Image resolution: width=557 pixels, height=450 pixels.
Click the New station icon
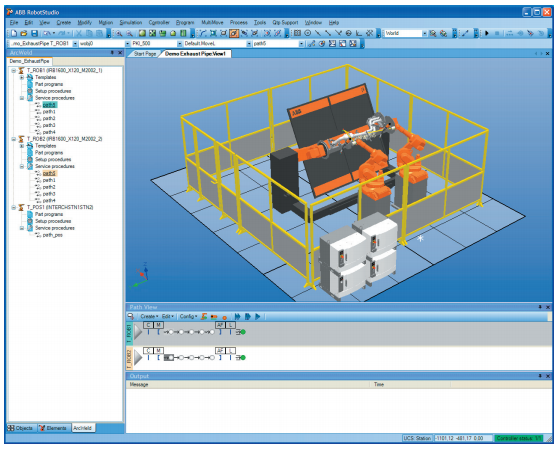13,33
